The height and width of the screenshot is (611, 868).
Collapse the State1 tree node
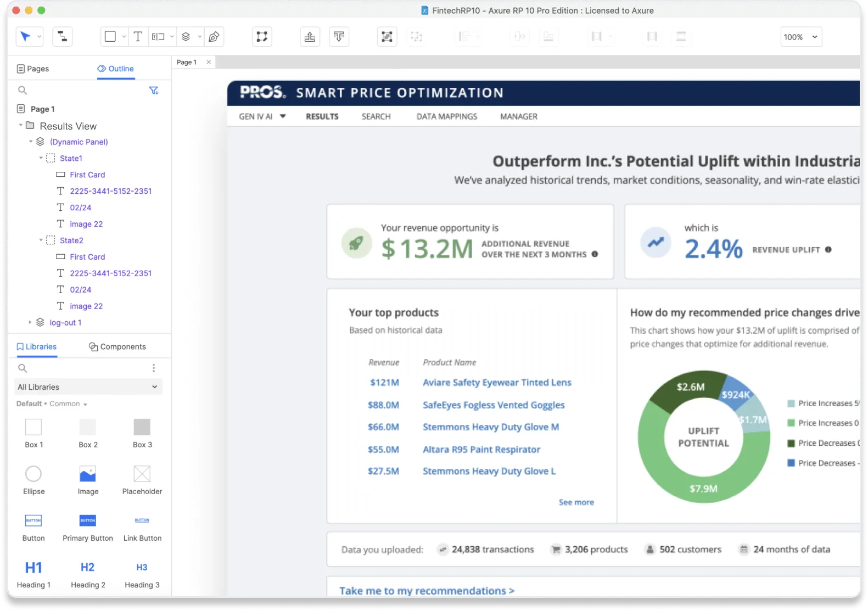41,158
